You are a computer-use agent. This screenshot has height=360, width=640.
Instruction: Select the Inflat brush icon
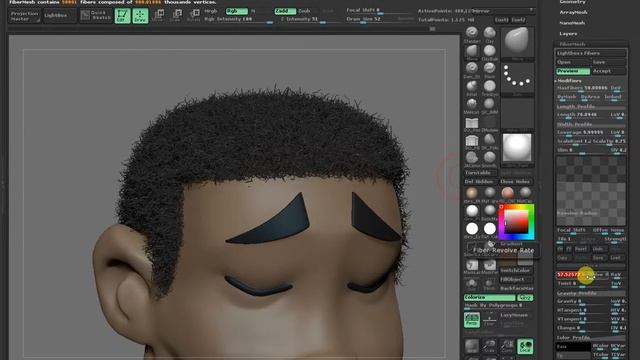point(472,88)
